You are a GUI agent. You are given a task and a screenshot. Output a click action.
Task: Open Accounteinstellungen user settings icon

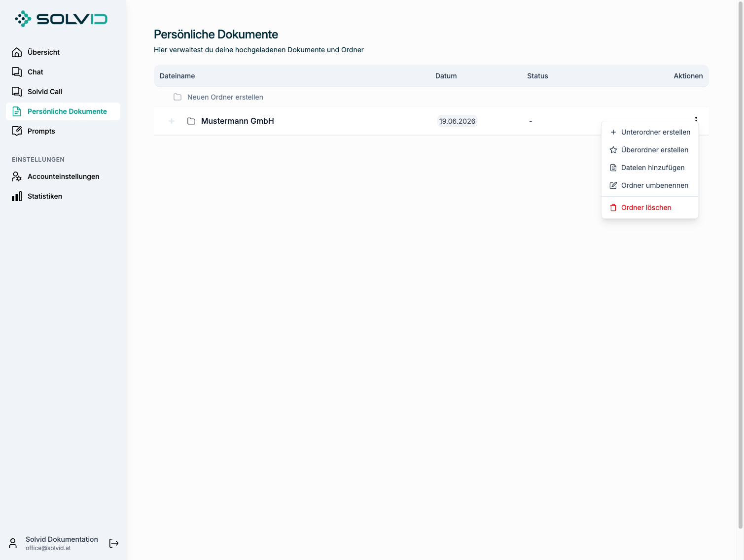tap(17, 176)
